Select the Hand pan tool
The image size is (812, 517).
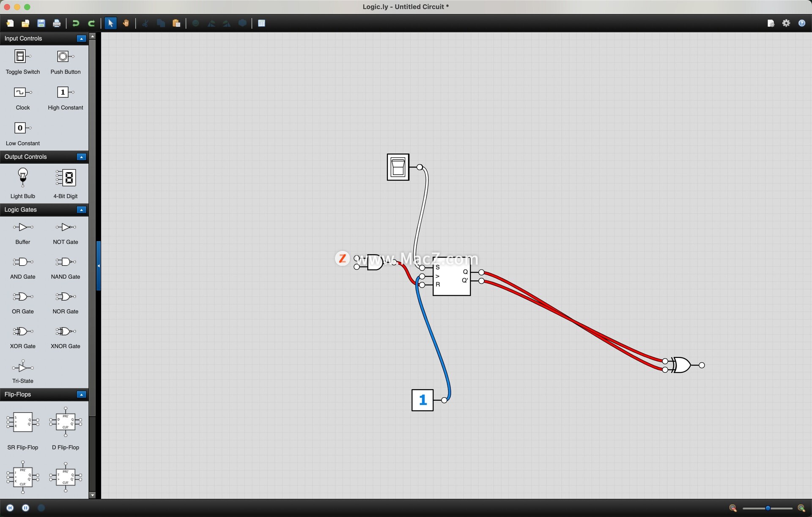pyautogui.click(x=126, y=23)
